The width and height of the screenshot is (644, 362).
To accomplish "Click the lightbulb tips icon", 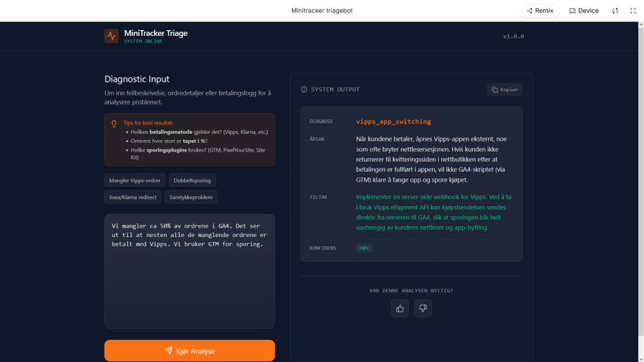I will (x=114, y=124).
